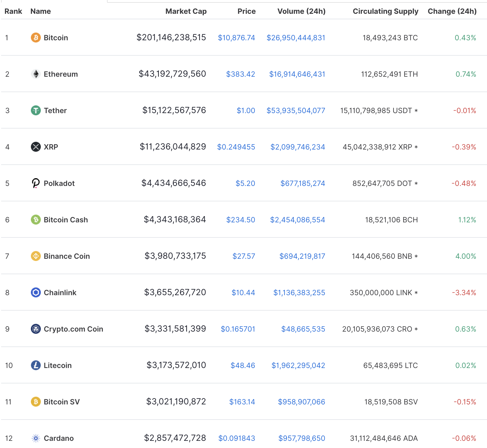
Task: Click Ethereum price $383.42
Action: 240,74
